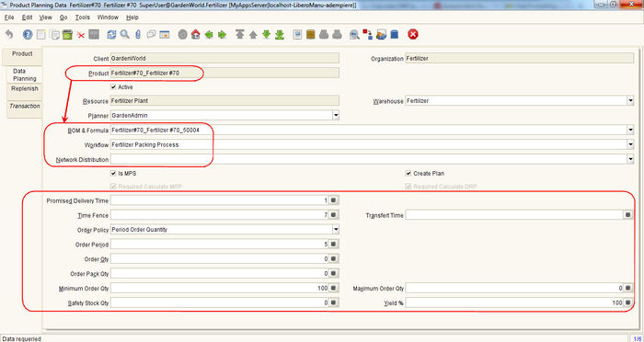Screen dimensions: 644x342
Task: Open the File menu
Action: [x=9, y=17]
